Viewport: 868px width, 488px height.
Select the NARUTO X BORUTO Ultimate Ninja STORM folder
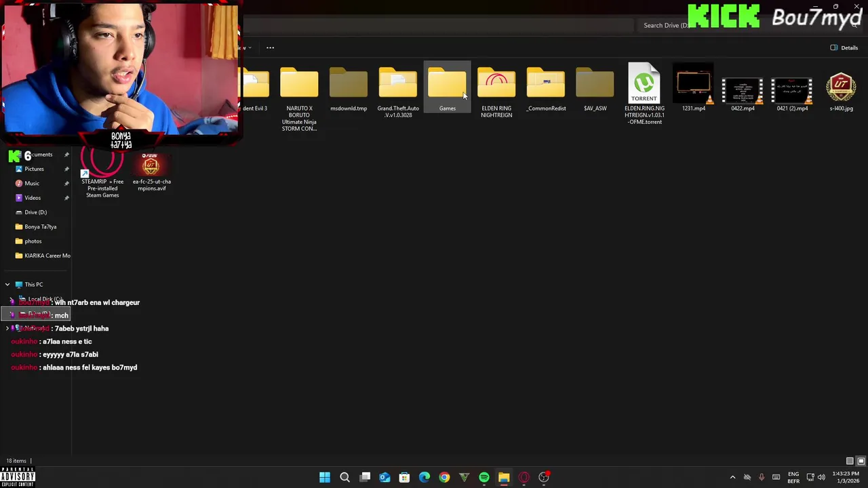tap(299, 100)
